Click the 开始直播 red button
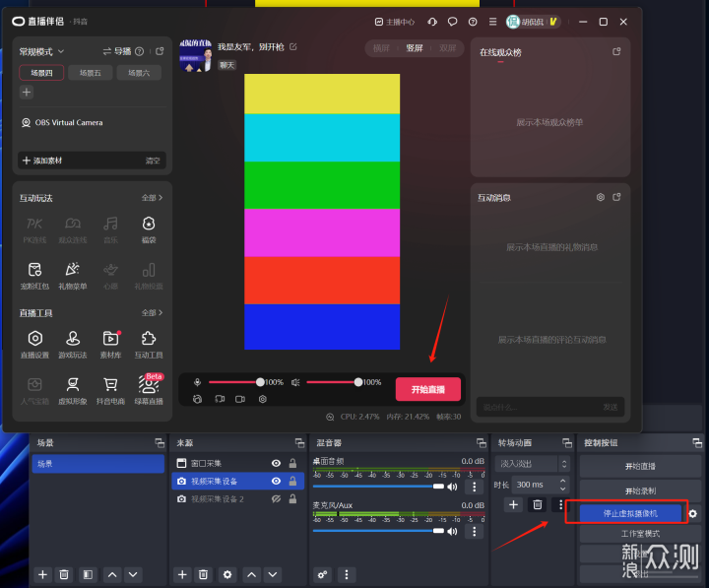Image resolution: width=709 pixels, height=588 pixels. tap(427, 389)
